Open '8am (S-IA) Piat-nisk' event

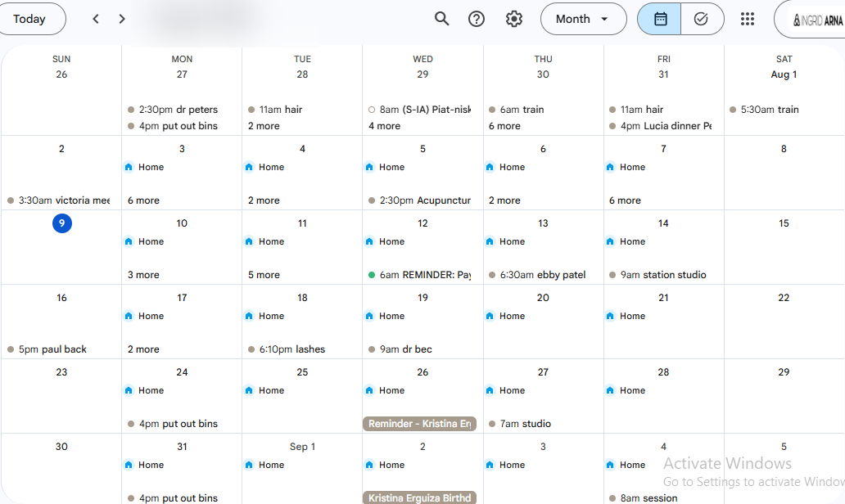tap(420, 110)
